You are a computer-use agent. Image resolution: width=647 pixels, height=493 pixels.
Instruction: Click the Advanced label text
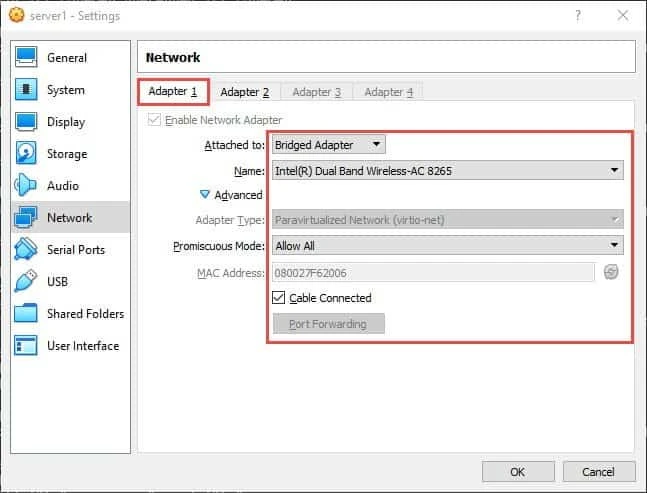(238, 195)
